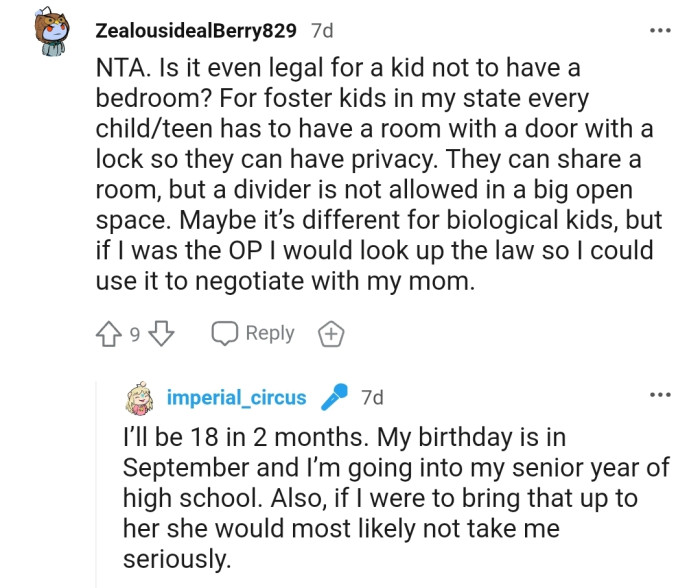This screenshot has width=700, height=588.
Task: Upvote ZealousidealBerry829's comment
Action: point(110,334)
